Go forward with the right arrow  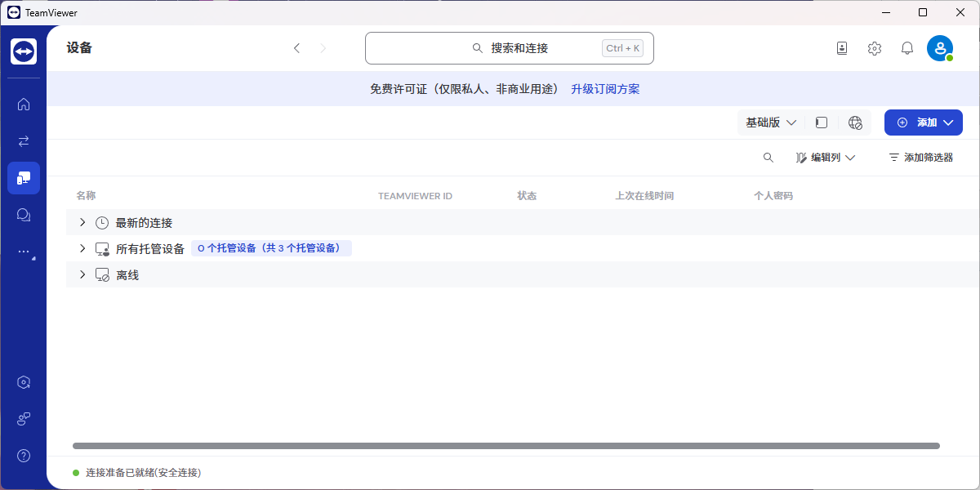tap(323, 48)
